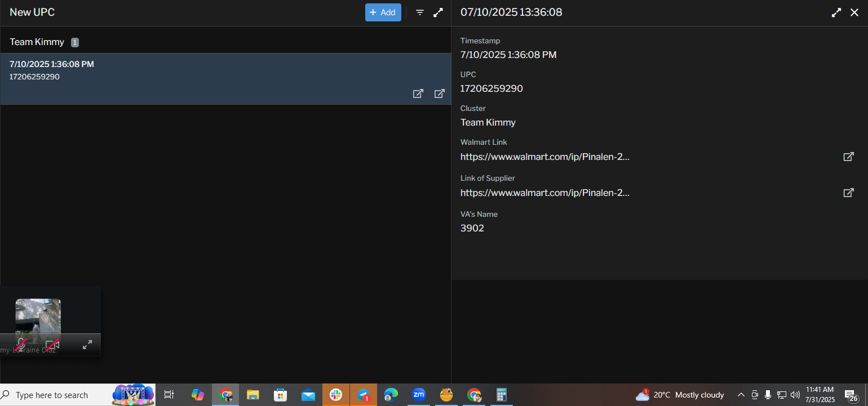Viewport: 868px width, 406px height.
Task: Open Slack from the taskbar
Action: pyautogui.click(x=336, y=395)
